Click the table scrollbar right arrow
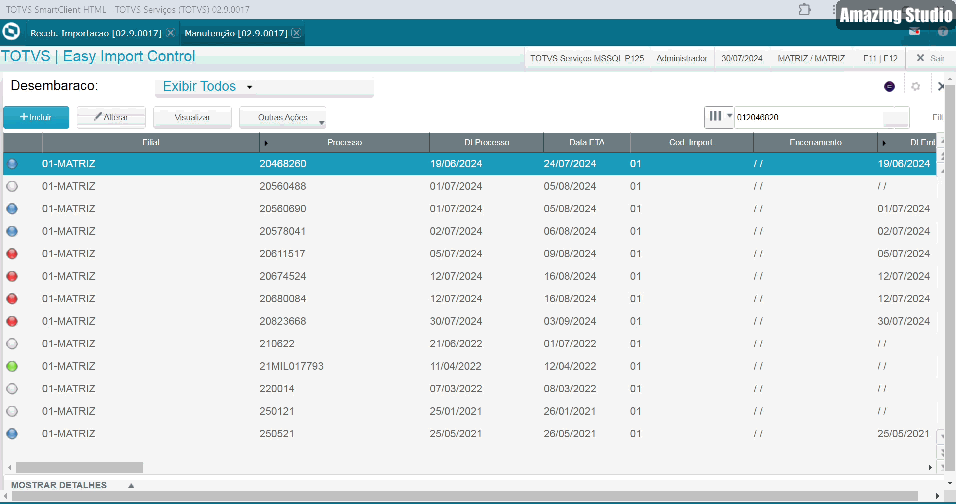Screen dimensions: 956x504 coord(930,467)
